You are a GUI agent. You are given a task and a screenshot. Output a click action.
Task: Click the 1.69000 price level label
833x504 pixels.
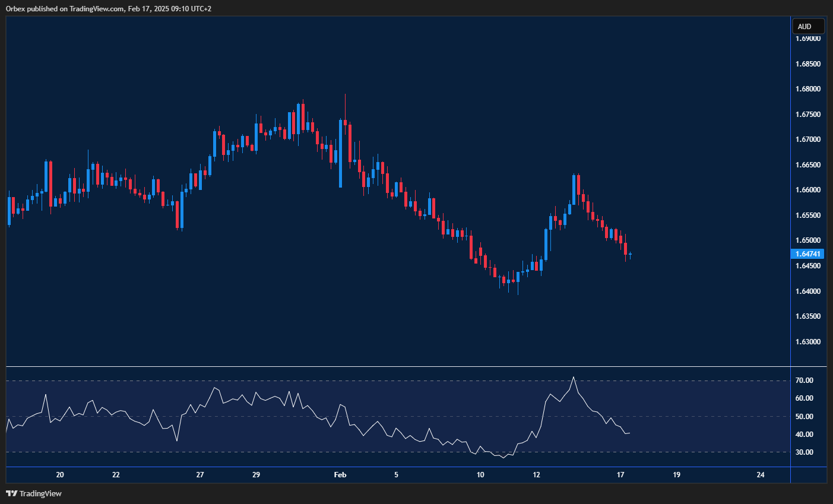(807, 38)
